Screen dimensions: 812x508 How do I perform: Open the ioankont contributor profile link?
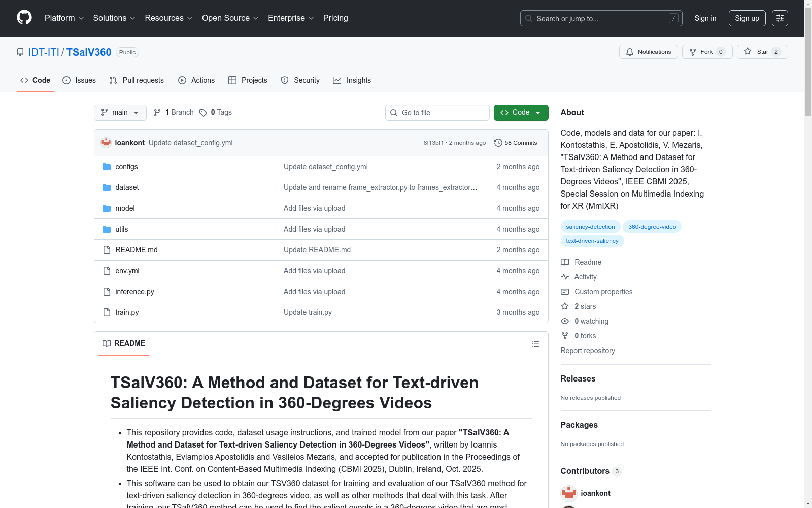[595, 493]
